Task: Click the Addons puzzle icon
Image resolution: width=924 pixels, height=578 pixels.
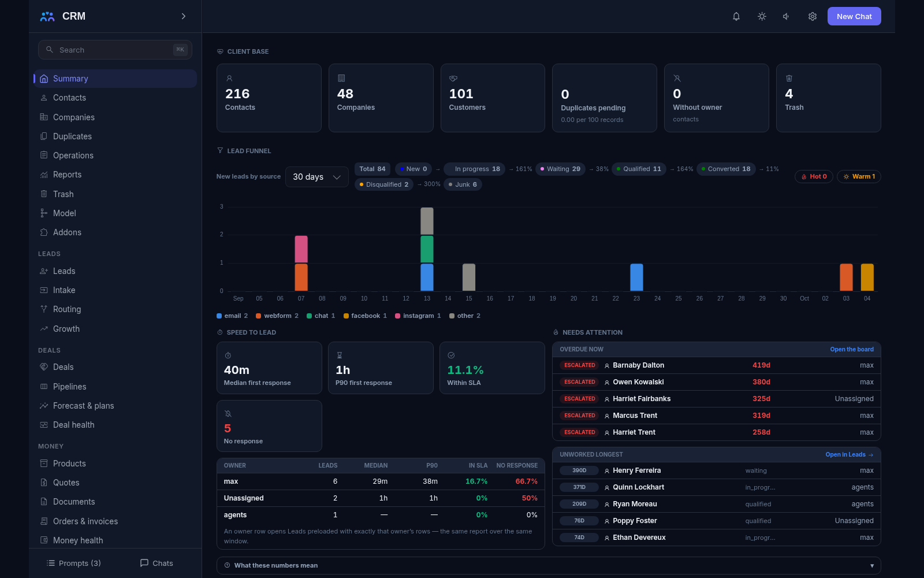Action: [44, 232]
